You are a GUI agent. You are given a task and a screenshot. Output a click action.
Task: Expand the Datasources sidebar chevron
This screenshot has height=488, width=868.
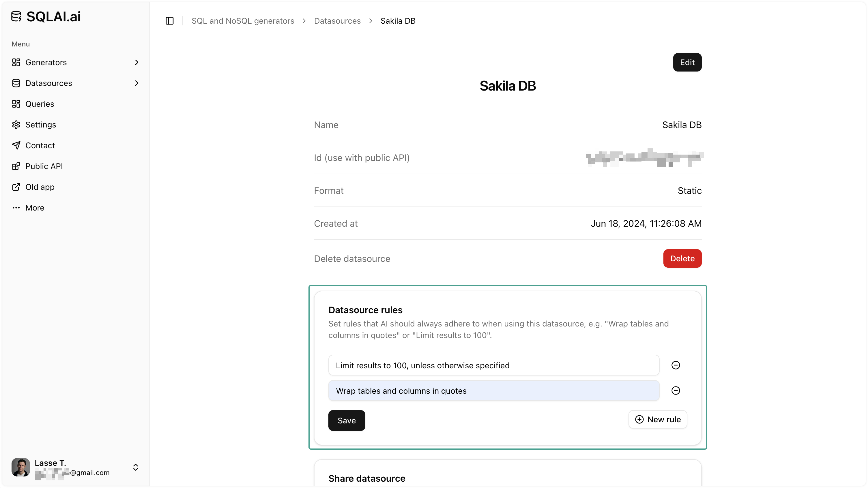pyautogui.click(x=136, y=83)
